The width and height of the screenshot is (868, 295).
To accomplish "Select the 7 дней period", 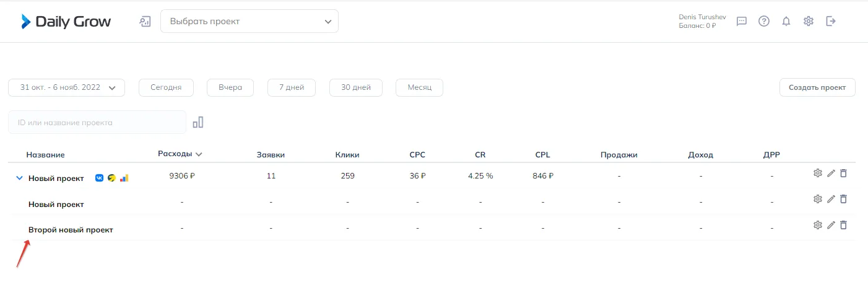I will click(x=291, y=88).
